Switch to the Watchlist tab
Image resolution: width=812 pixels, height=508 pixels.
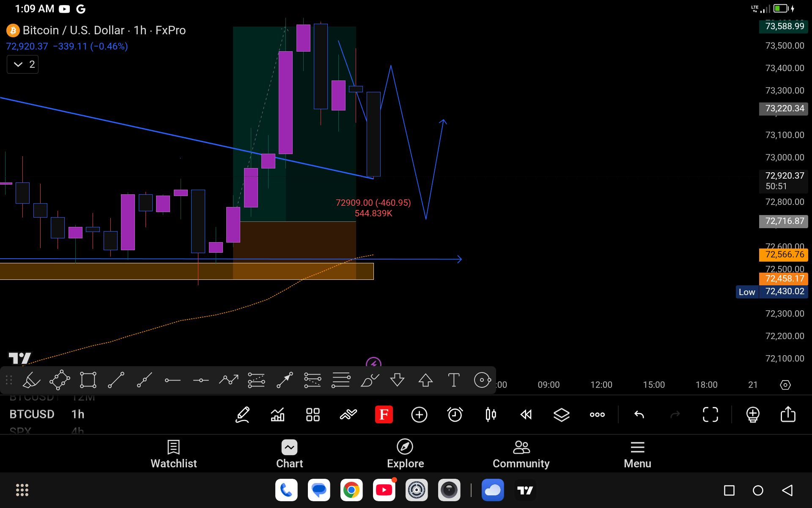tap(174, 454)
